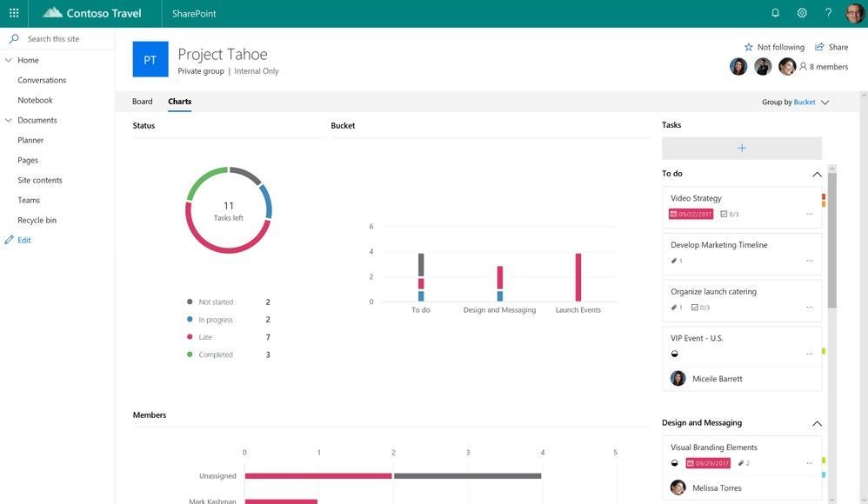Open Conversations in the sidebar

(x=42, y=80)
